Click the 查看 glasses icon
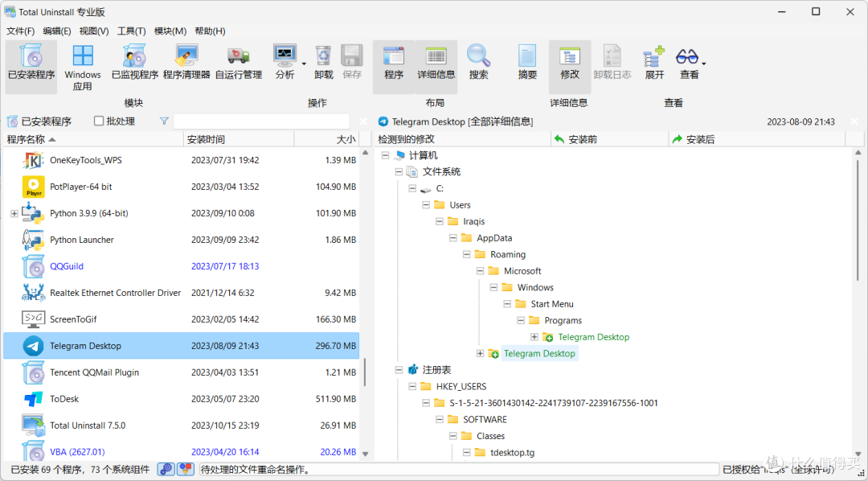This screenshot has width=868, height=481. [x=687, y=56]
